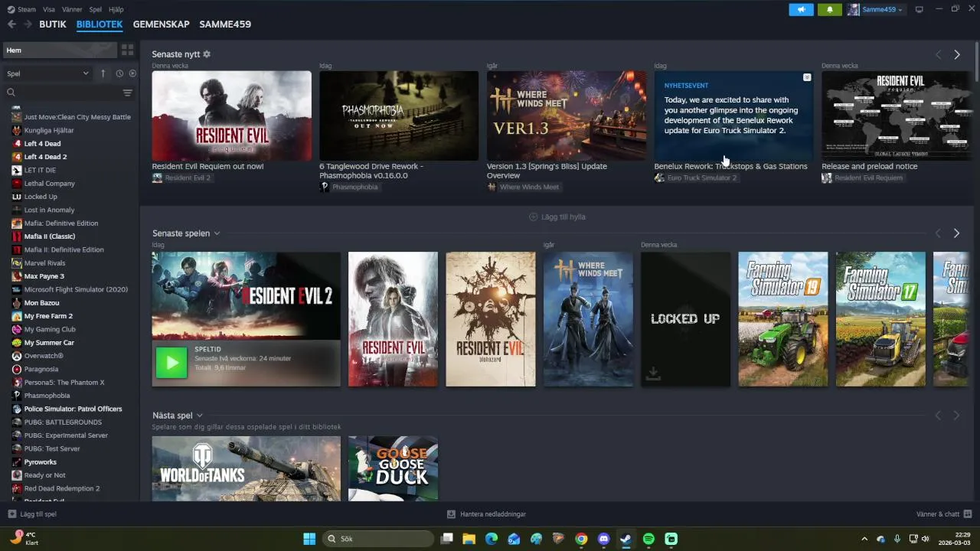Open the Outlook icon in taskbar

point(514,539)
